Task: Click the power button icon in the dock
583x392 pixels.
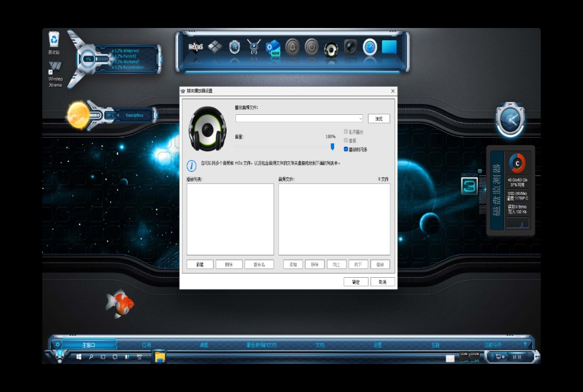Action: (312, 48)
